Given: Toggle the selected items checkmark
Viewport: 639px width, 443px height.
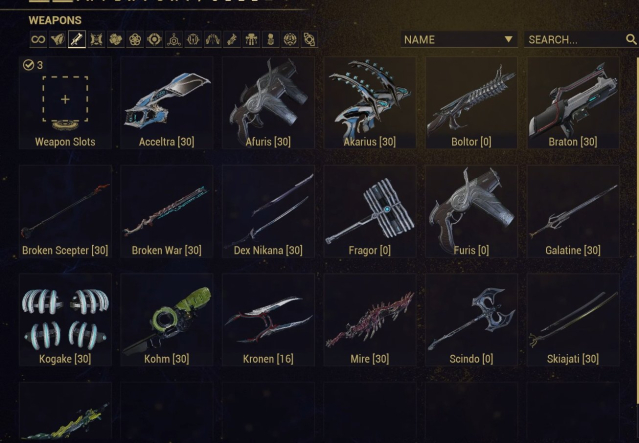Looking at the screenshot, I should [28, 65].
